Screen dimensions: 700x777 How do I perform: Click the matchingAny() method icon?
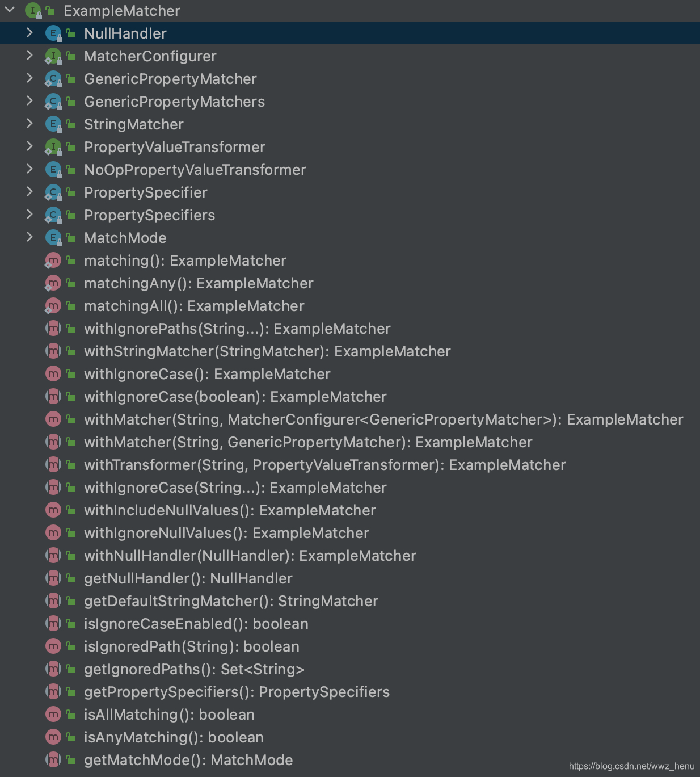(x=53, y=283)
